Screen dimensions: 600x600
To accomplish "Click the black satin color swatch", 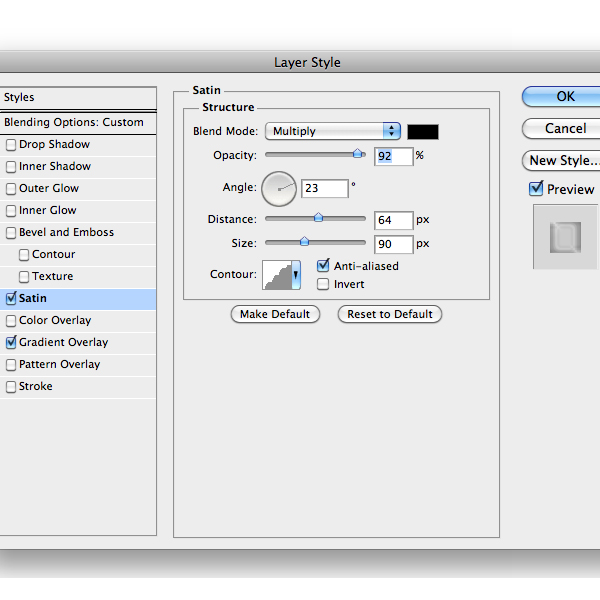I will coord(423,132).
